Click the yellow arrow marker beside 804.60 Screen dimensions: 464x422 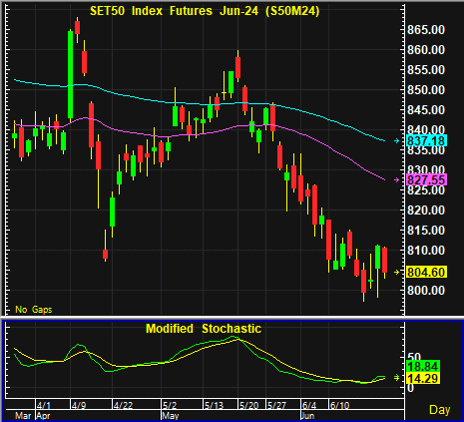396,272
